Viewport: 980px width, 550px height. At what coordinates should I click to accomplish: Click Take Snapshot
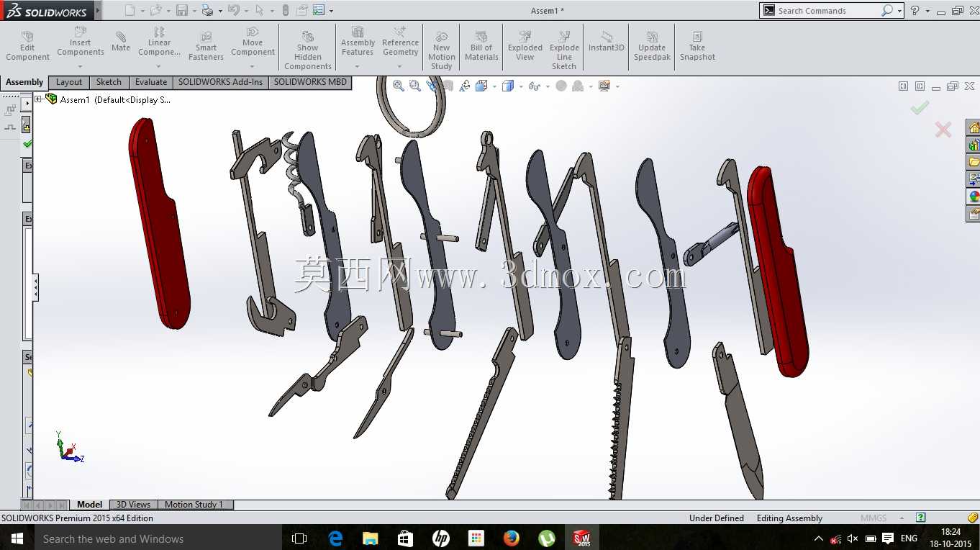[697, 46]
